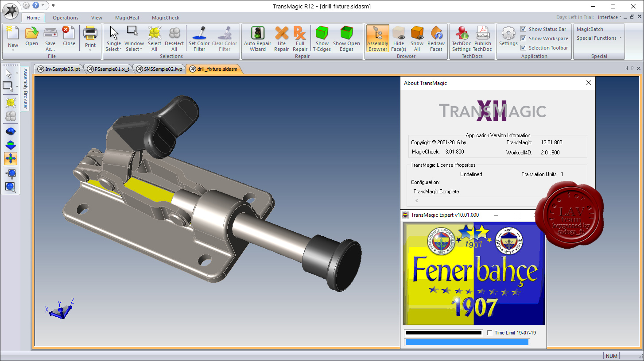Click the MagicBatch button
644x361 pixels.
click(590, 29)
